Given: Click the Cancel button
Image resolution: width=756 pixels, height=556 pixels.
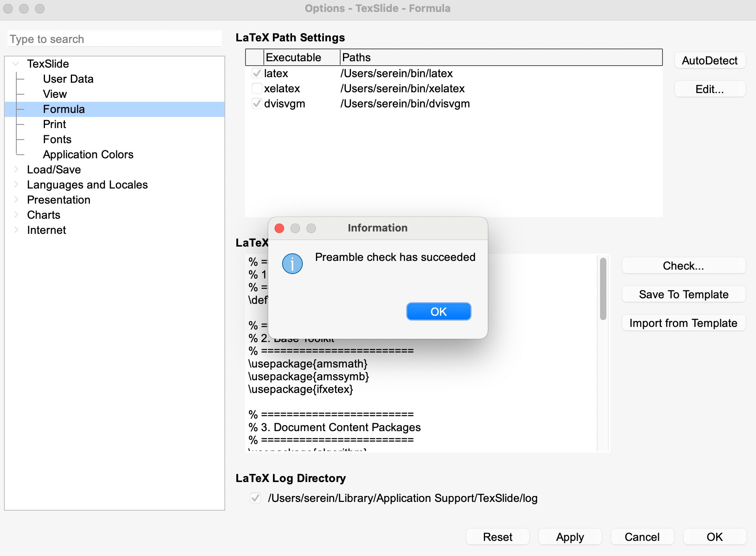Looking at the screenshot, I should pos(642,537).
